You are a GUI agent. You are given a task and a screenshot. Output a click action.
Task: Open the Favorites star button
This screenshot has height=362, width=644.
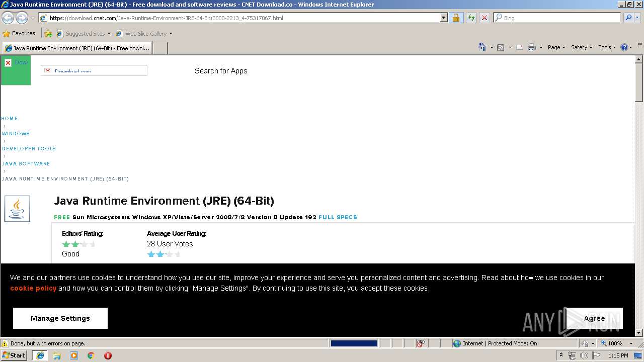click(19, 33)
